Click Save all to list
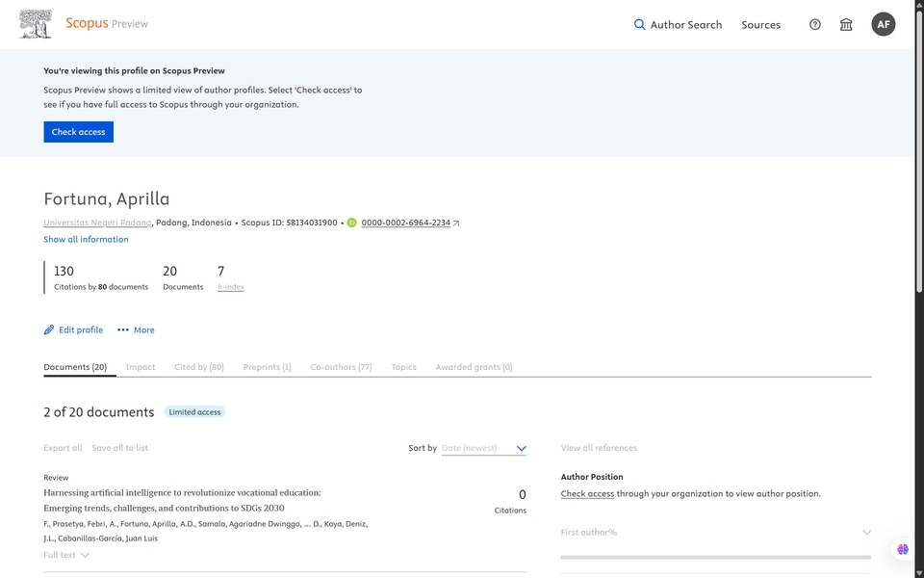This screenshot has height=578, width=924. coord(119,448)
